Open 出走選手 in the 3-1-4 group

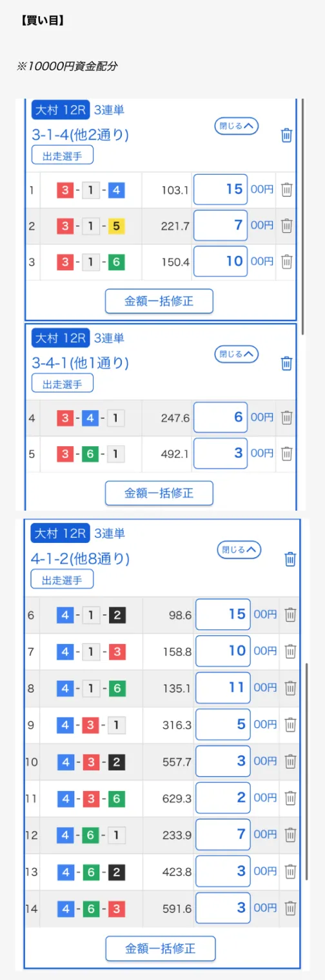(63, 155)
